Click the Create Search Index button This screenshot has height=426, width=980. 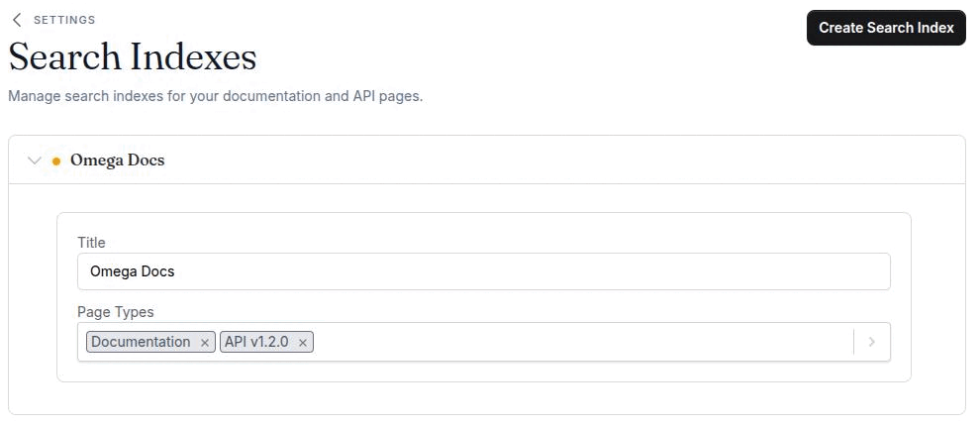886,28
